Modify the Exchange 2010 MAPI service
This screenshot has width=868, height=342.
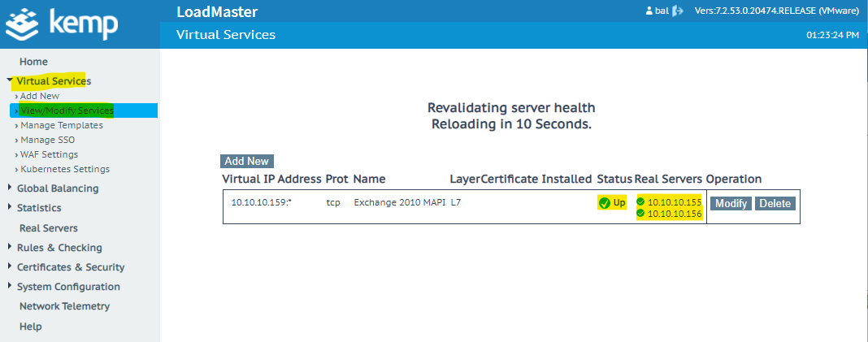click(731, 204)
